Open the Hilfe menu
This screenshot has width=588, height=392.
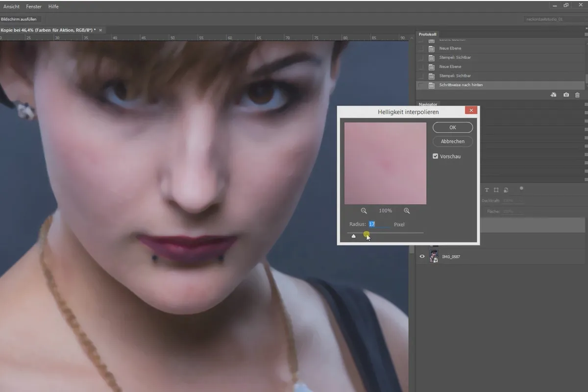53,6
